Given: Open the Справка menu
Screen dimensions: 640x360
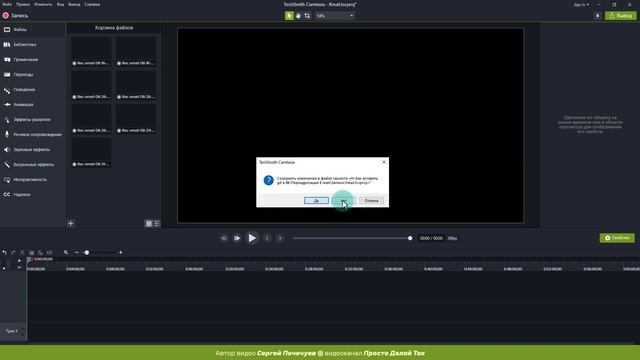Looking at the screenshot, I should click(92, 4).
